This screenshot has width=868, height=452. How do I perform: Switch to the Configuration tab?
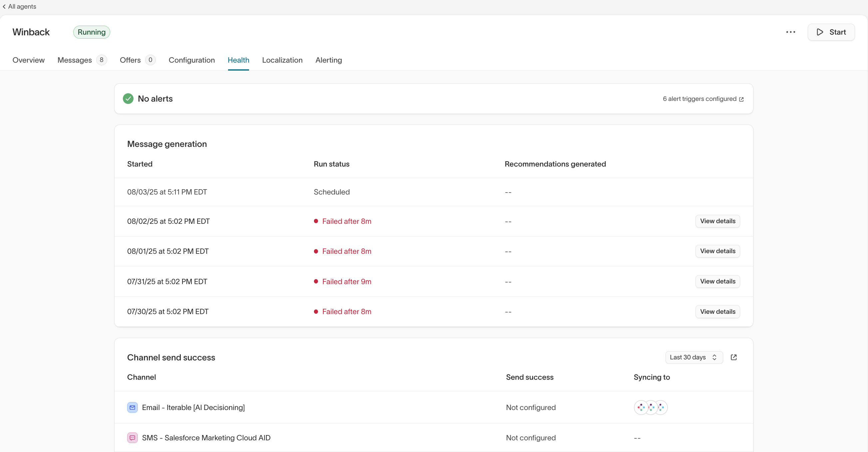191,60
